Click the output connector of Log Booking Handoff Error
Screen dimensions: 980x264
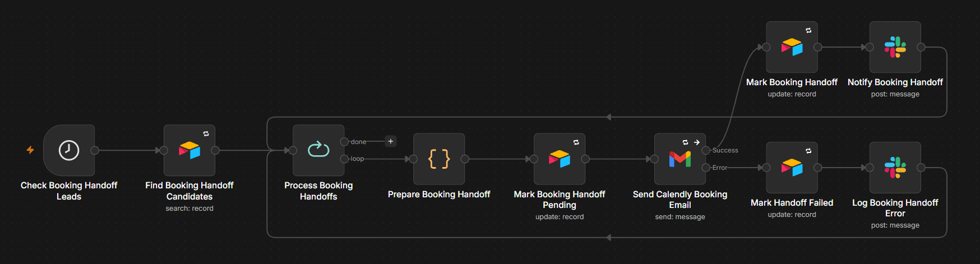coord(921,168)
